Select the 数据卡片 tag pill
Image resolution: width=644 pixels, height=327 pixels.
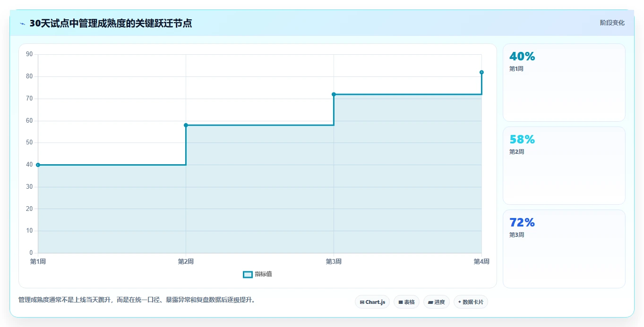pyautogui.click(x=471, y=302)
